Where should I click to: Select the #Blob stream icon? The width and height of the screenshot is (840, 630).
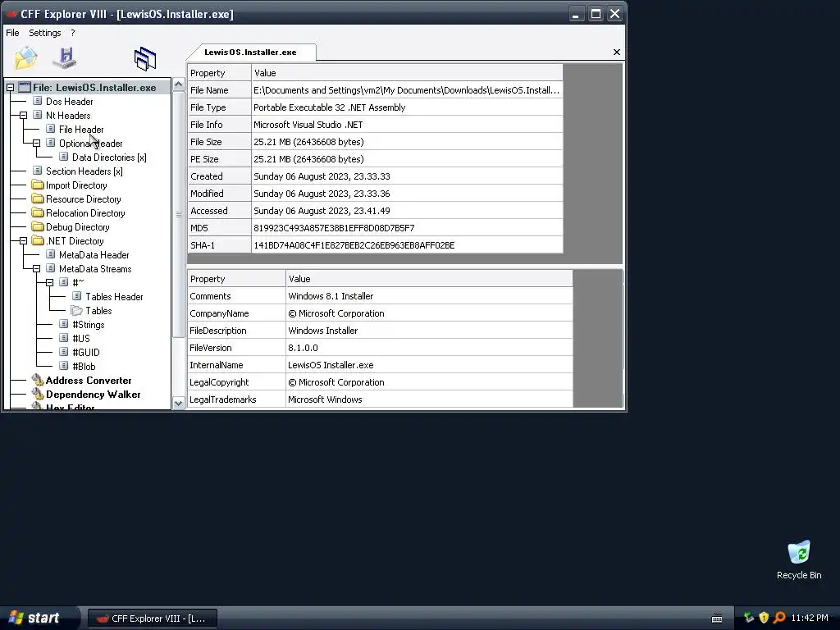(64, 365)
